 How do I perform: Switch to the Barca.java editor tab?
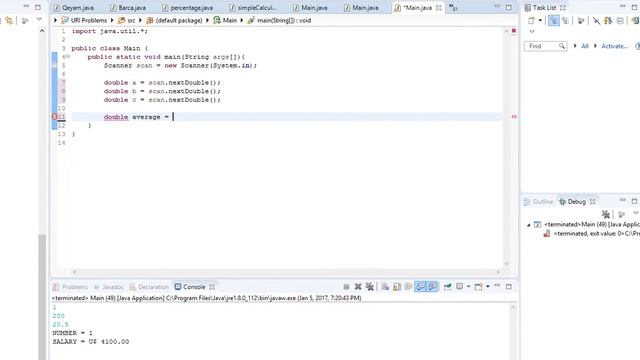tap(128, 8)
